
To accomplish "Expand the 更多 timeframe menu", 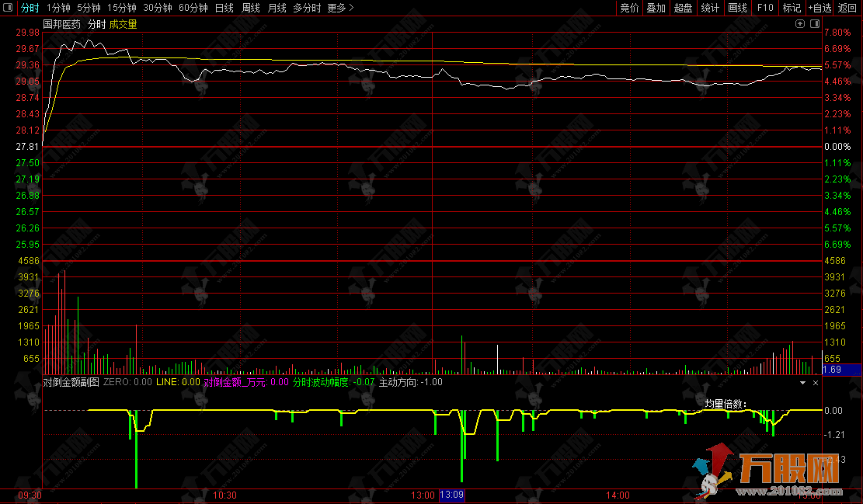I will coord(340,8).
